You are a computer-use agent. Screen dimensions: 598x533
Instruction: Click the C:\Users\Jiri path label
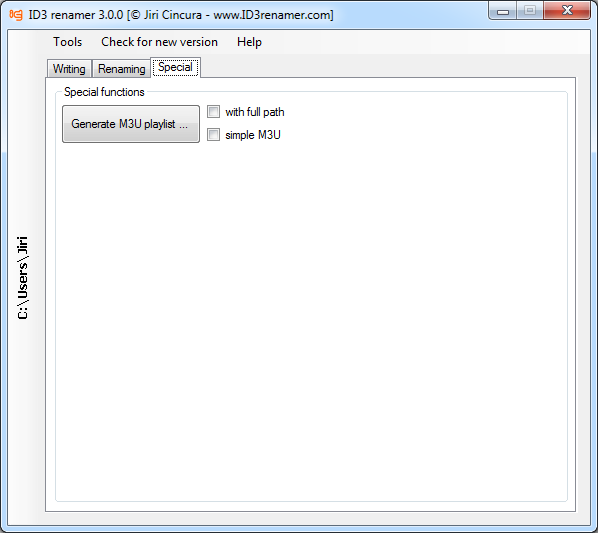tap(23, 277)
